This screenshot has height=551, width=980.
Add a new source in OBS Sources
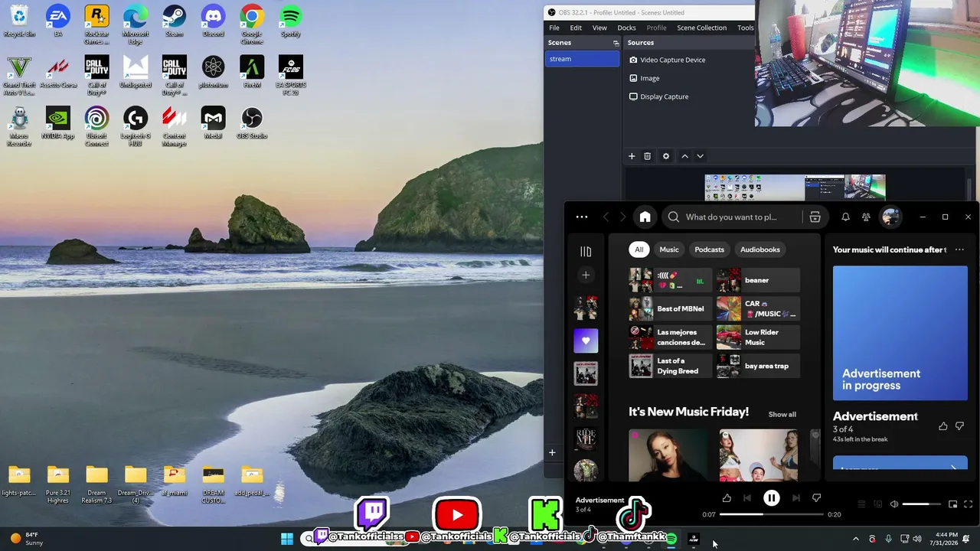(x=632, y=156)
